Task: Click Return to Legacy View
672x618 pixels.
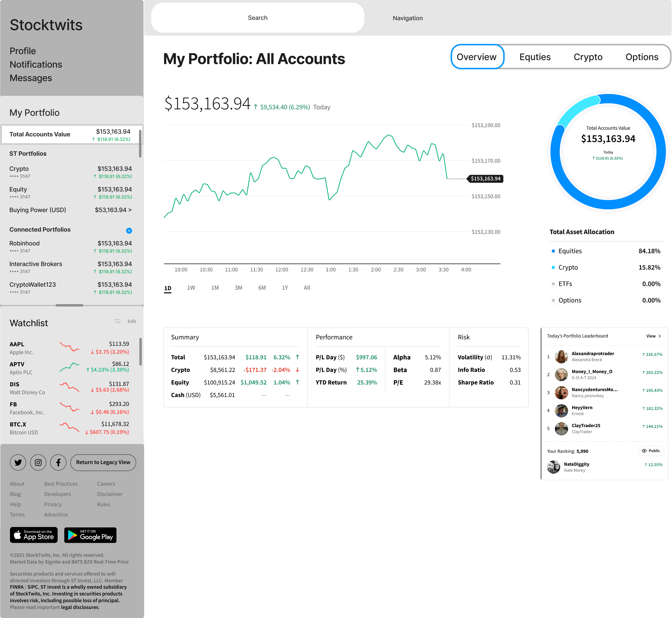Action: [103, 462]
